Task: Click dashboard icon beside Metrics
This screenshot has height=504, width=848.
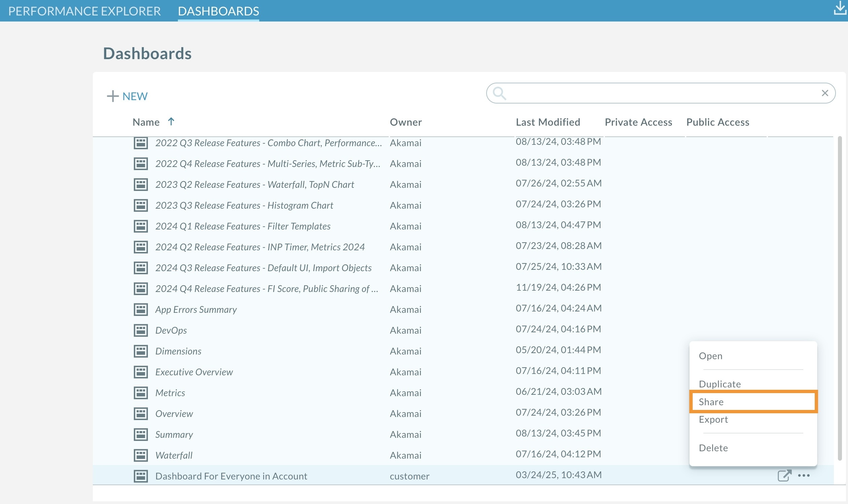Action: click(141, 393)
